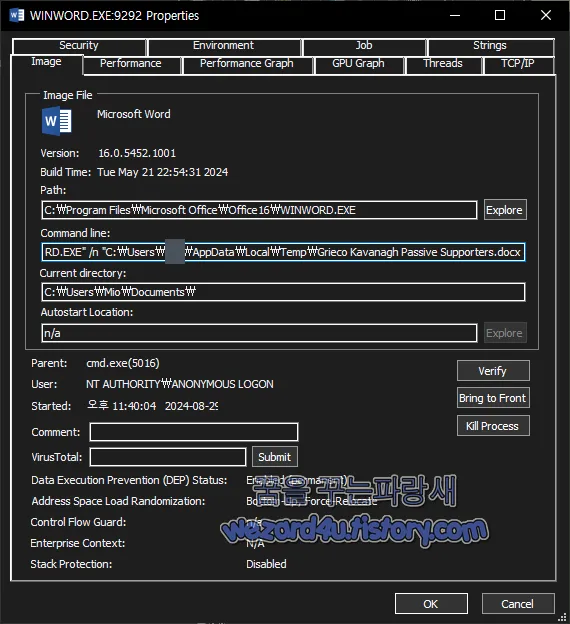Click the window resize grip in the bottom corner
Viewport: 570px width, 624px height.
pos(562,618)
